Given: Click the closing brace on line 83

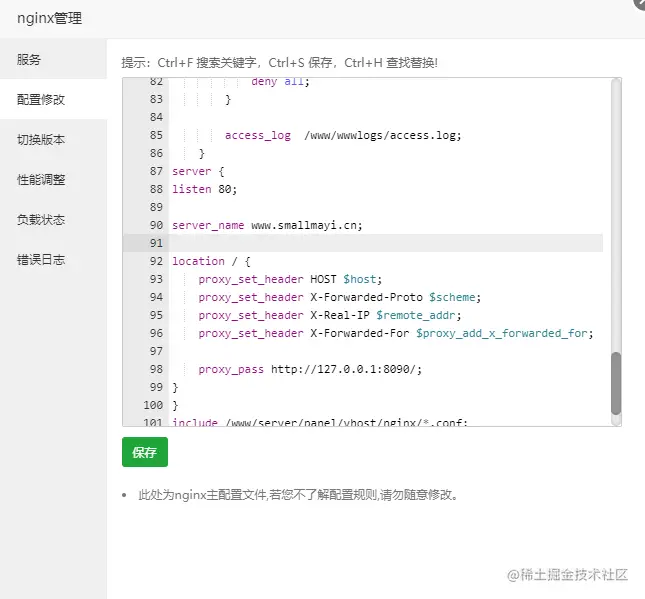Looking at the screenshot, I should (x=228, y=100).
